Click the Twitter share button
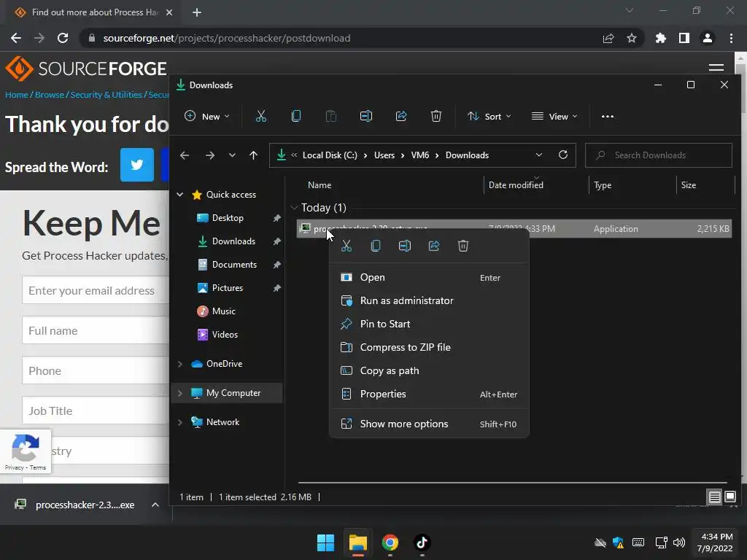The width and height of the screenshot is (747, 560). point(136,165)
